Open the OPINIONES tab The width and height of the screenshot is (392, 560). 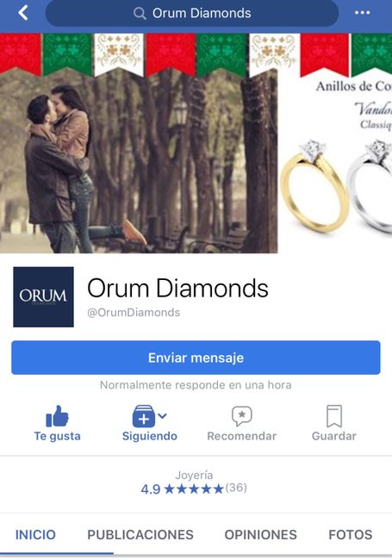261,535
